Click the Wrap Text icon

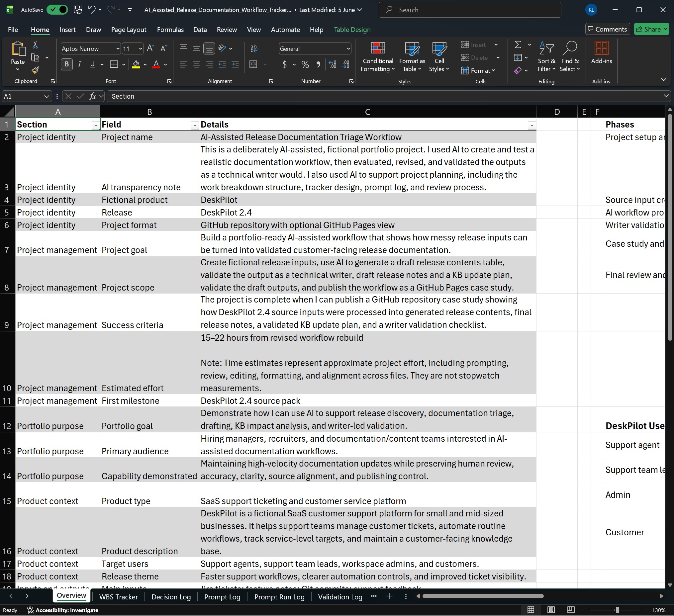(x=254, y=48)
